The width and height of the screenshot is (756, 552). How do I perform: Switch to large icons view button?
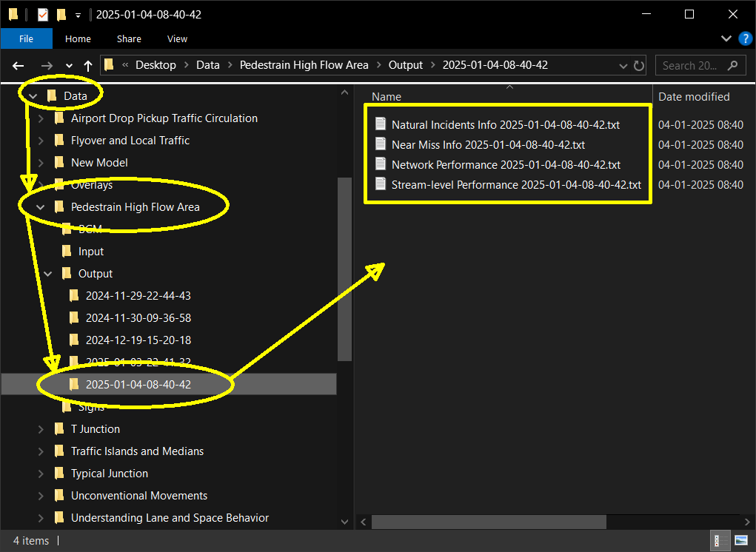pyautogui.click(x=741, y=540)
